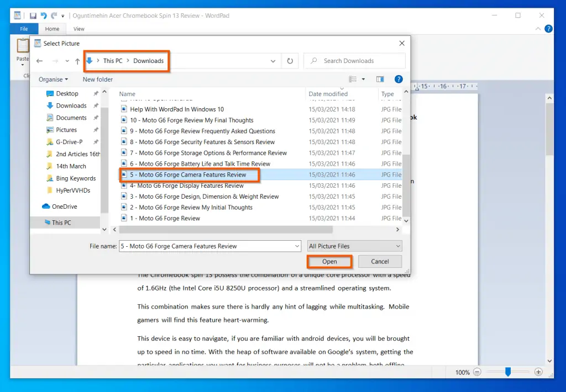Refresh the folder view
Image resolution: width=566 pixels, height=392 pixels.
(x=290, y=61)
